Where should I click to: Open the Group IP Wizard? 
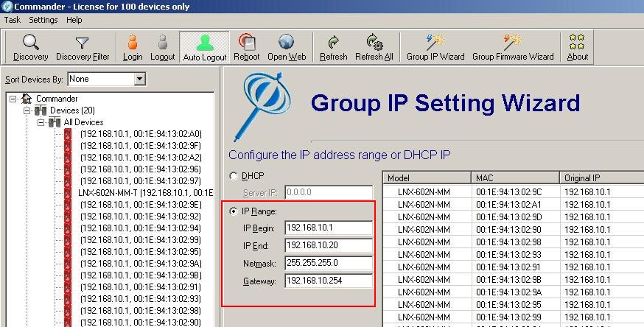pos(435,48)
